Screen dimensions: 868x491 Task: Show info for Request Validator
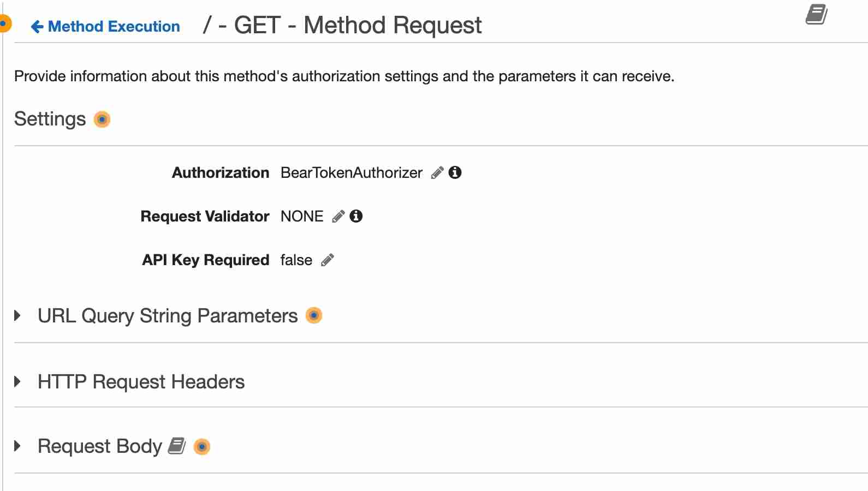pos(356,216)
